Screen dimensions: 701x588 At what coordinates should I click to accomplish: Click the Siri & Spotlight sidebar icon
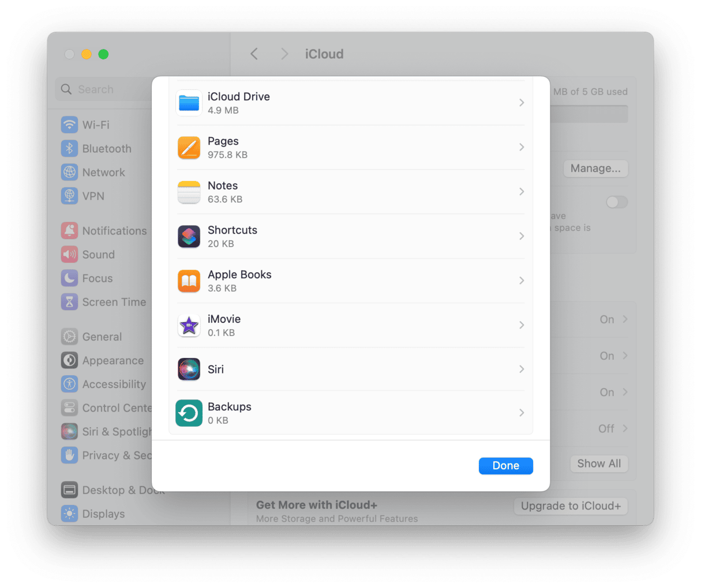coord(69,431)
